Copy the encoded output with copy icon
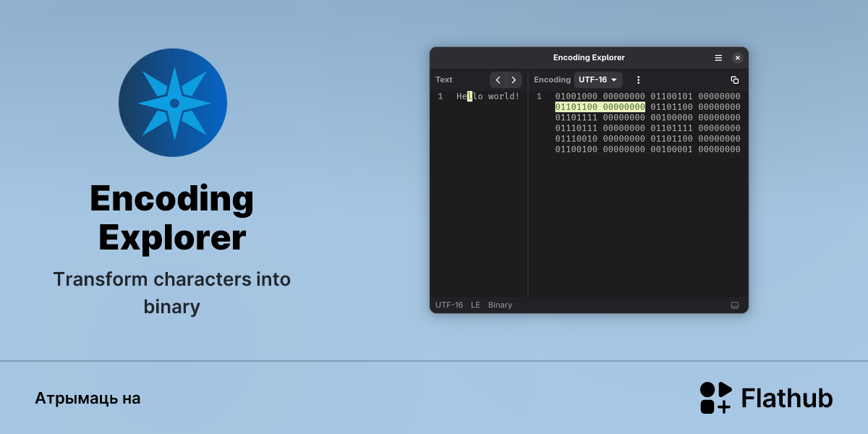Viewport: 868px width, 434px height. pyautogui.click(x=735, y=80)
